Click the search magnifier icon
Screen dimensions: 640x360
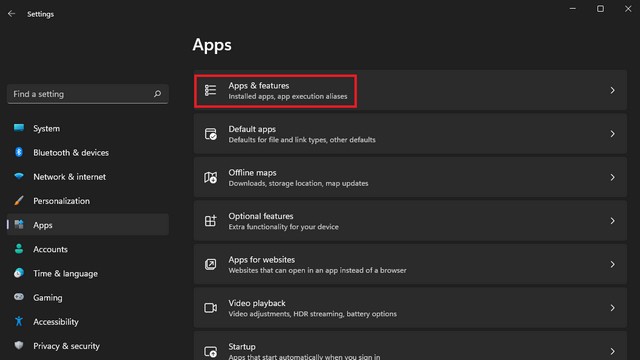[158, 94]
